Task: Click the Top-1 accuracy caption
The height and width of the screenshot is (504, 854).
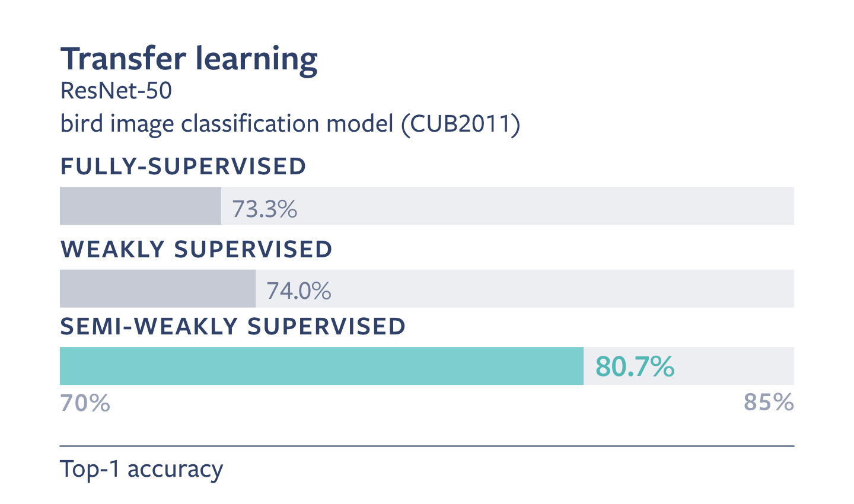Action: 142,470
